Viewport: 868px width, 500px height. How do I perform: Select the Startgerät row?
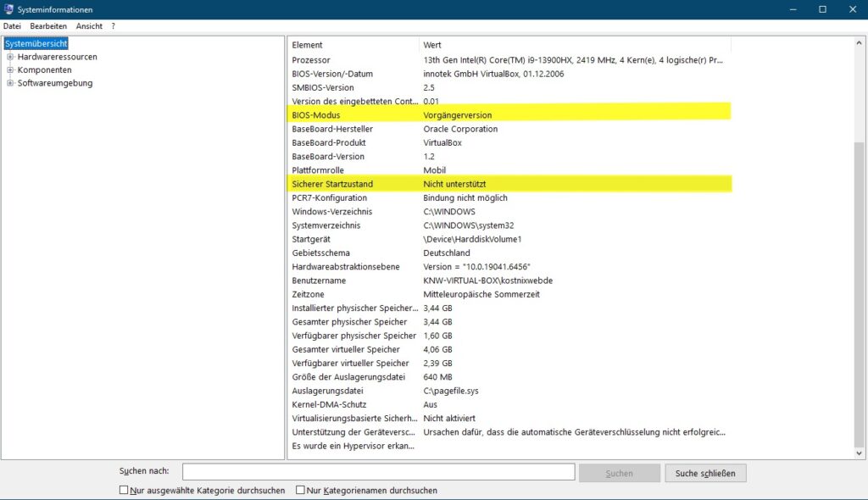click(x=509, y=239)
